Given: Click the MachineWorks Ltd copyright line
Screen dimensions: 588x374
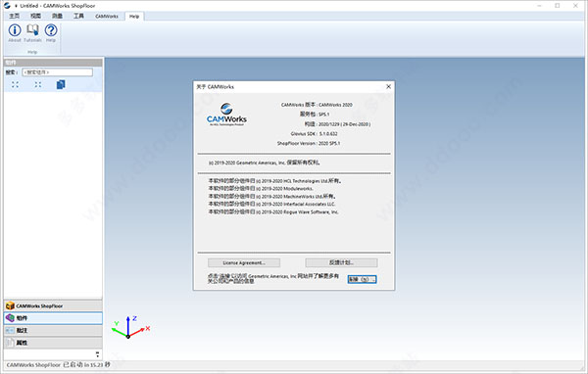Looking at the screenshot, I should tap(271, 197).
